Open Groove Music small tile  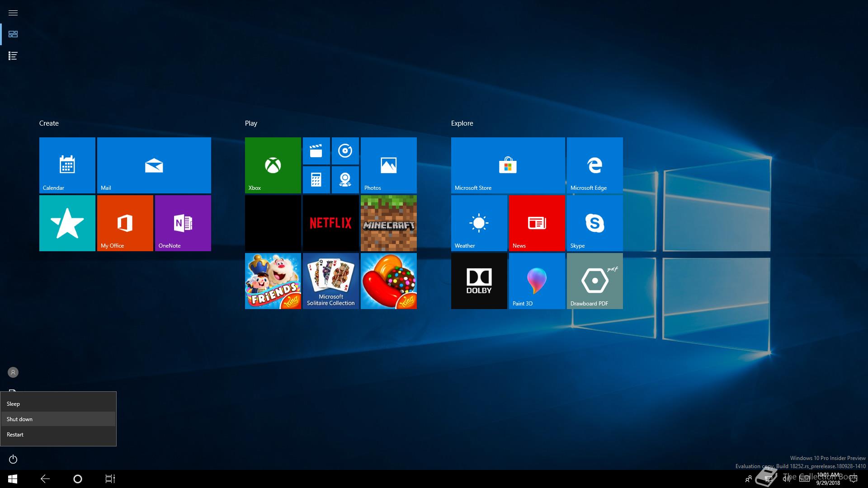[345, 151]
